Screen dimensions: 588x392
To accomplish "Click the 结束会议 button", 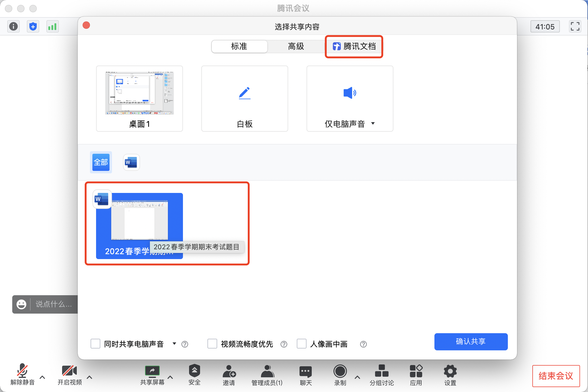I will point(556,376).
